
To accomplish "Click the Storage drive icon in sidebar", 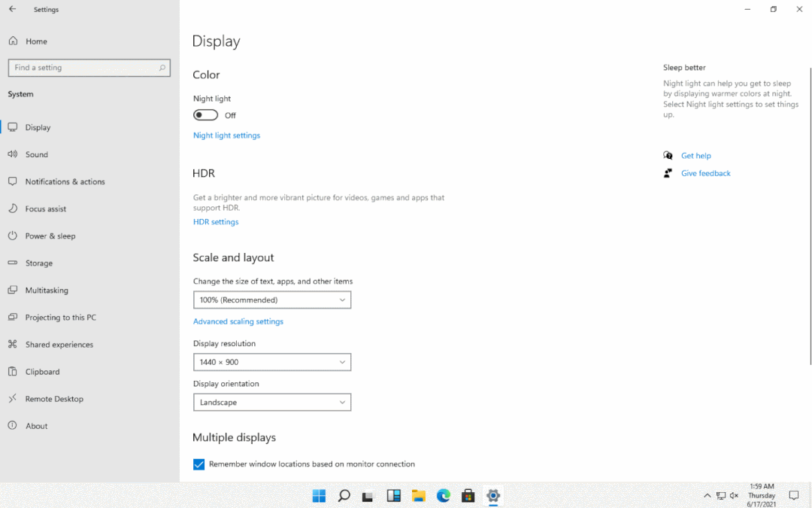I will (12, 263).
